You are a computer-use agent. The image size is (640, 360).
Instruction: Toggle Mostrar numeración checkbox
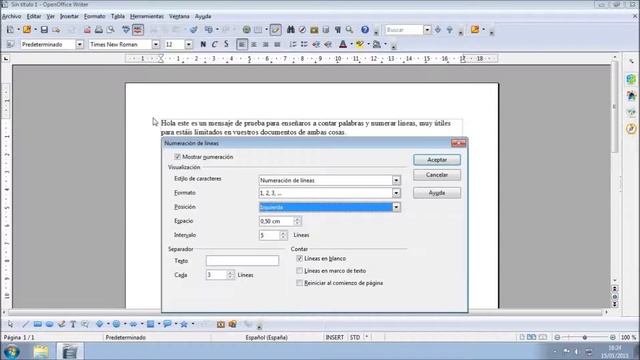coord(178,157)
